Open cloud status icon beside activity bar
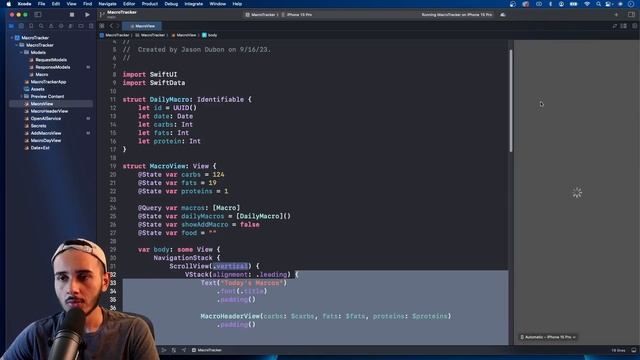640x360 pixels. (503, 15)
